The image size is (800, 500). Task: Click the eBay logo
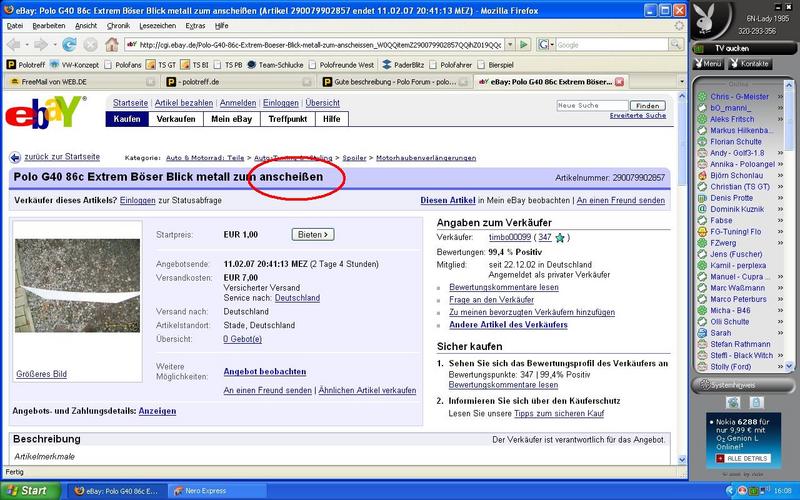pos(45,112)
